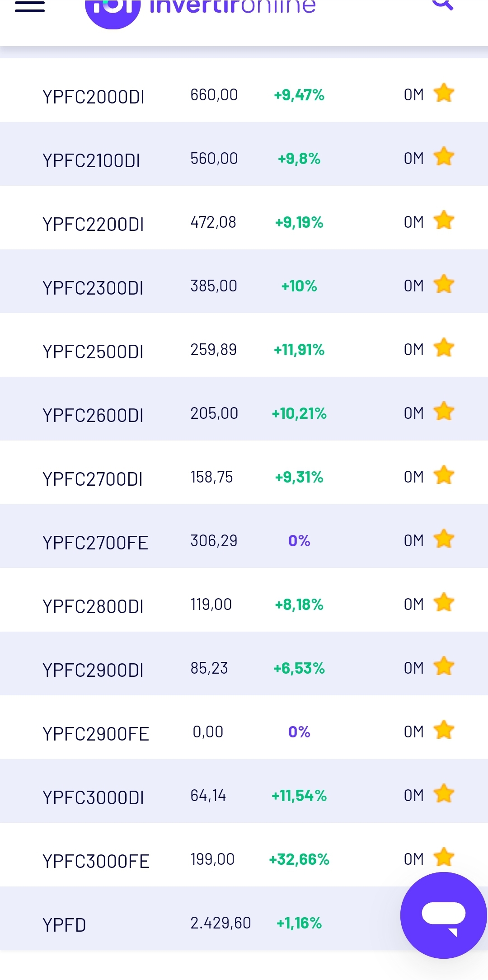The height and width of the screenshot is (980, 488).
Task: Open the YPFC2200DI option ticker
Action: [93, 224]
